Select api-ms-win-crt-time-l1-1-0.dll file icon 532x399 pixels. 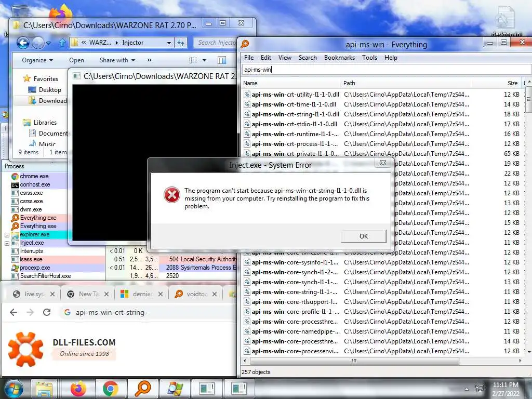[247, 104]
